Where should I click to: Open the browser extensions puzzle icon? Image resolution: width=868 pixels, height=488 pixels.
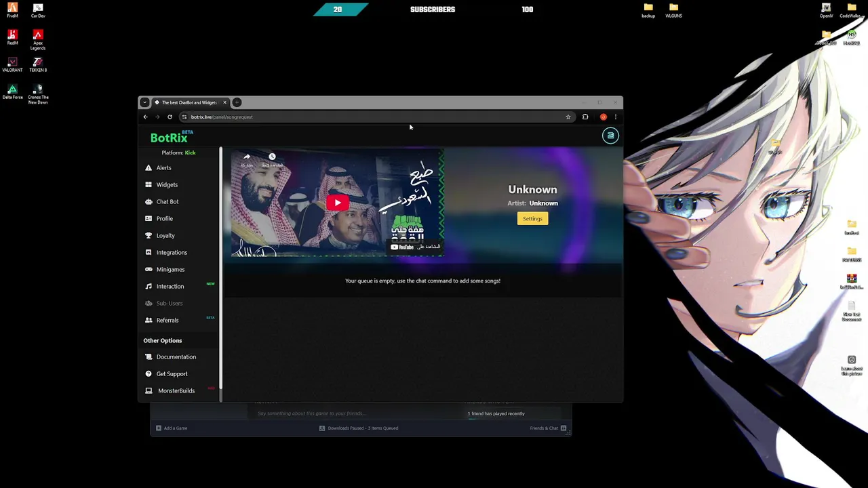click(x=585, y=117)
